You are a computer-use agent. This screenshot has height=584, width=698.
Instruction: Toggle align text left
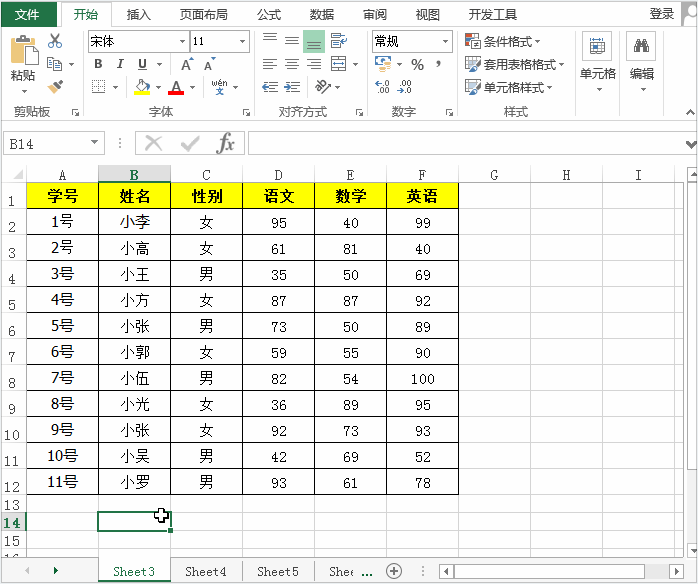pyautogui.click(x=270, y=64)
